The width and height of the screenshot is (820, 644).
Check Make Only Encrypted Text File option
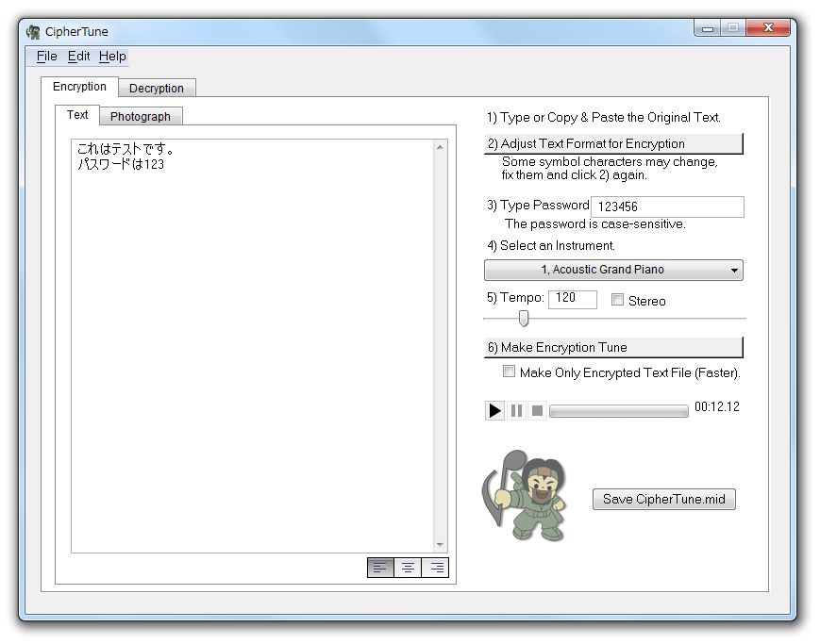click(509, 372)
